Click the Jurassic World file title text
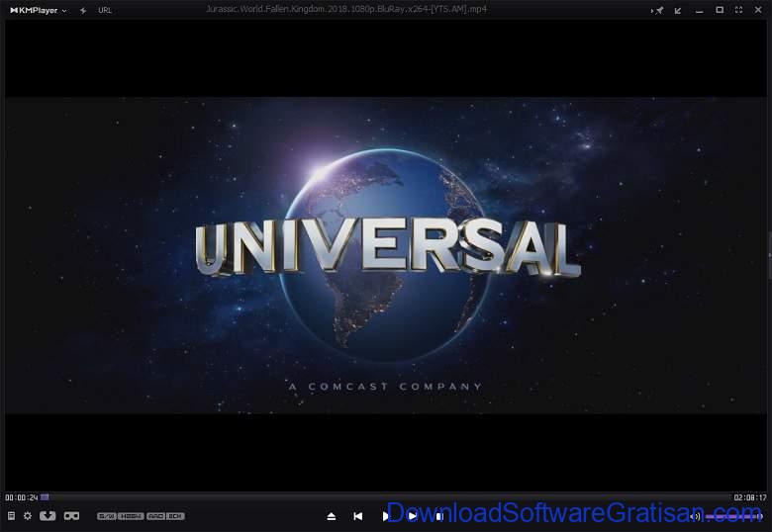The width and height of the screenshot is (772, 532). coord(346,9)
